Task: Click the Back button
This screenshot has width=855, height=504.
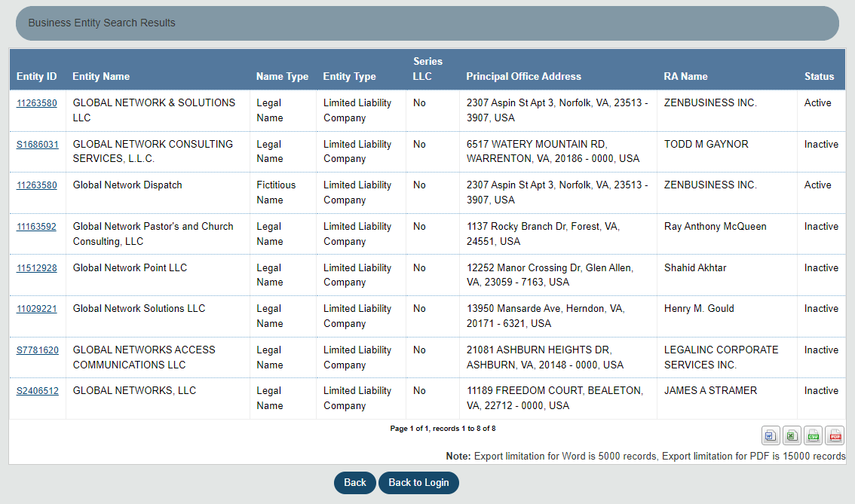Action: click(x=354, y=483)
